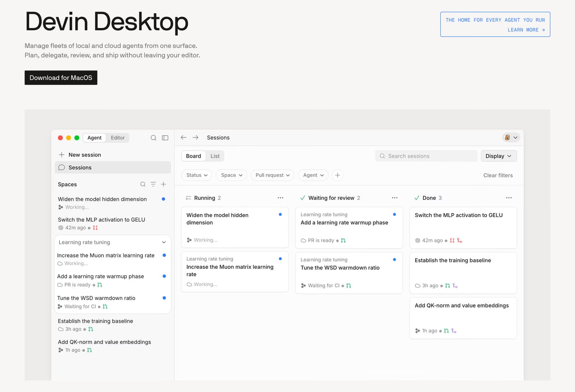Click the green pull request icon on Waiting for CI card
575x392 pixels.
click(349, 286)
